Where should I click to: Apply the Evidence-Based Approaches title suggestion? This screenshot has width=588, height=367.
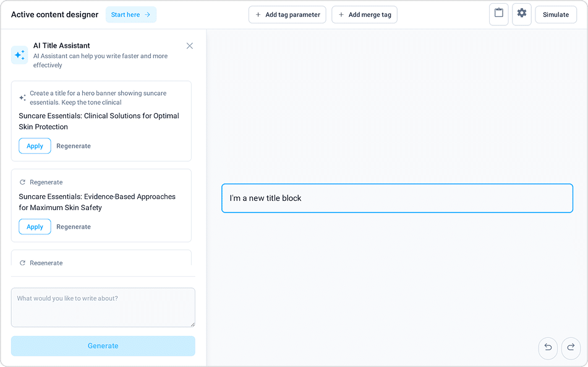pyautogui.click(x=35, y=227)
